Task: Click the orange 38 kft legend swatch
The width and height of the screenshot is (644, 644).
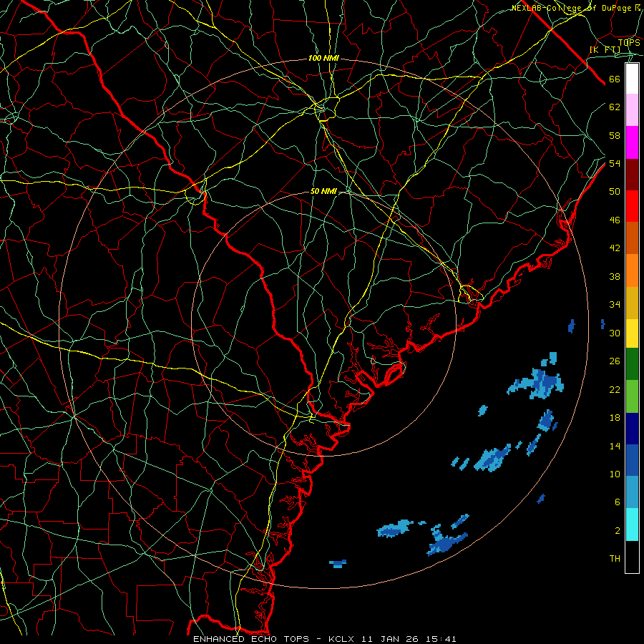Action: tap(632, 270)
